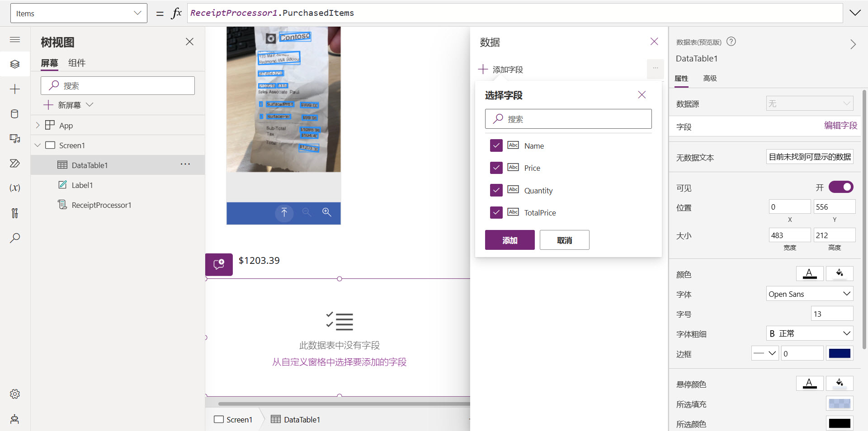Collapse the Screen1 tree node

(x=38, y=145)
